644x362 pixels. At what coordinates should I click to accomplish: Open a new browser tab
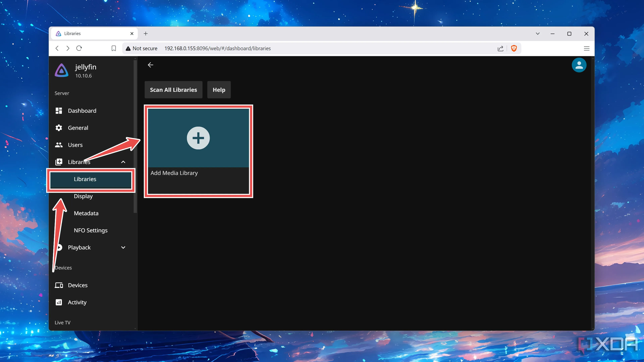(x=146, y=34)
